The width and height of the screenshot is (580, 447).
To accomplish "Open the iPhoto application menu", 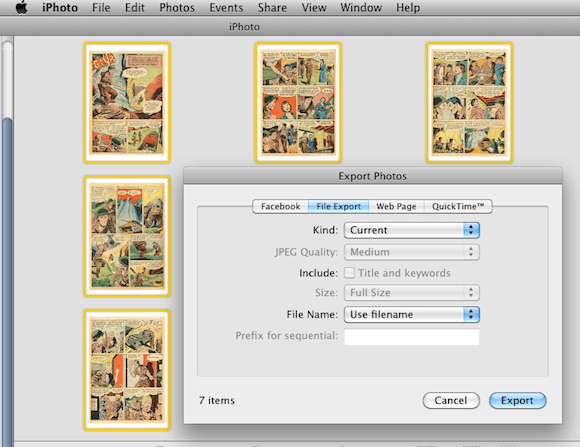I will [60, 8].
